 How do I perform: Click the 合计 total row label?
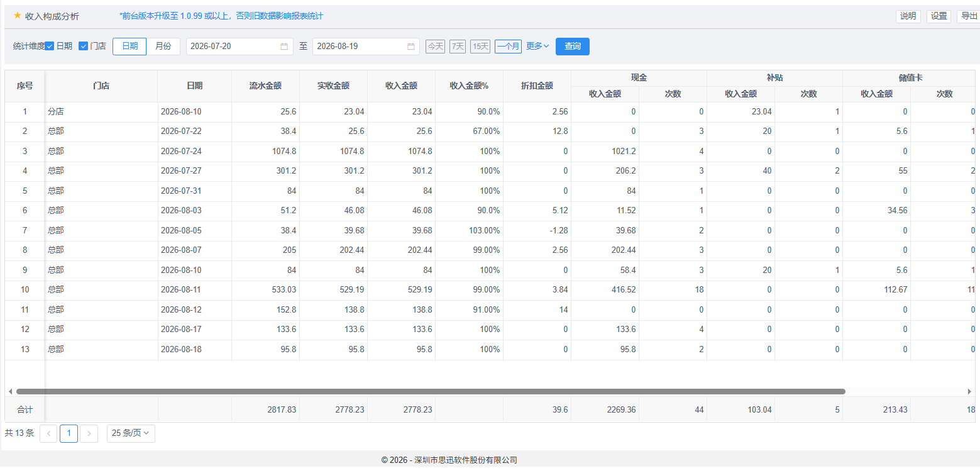point(25,409)
